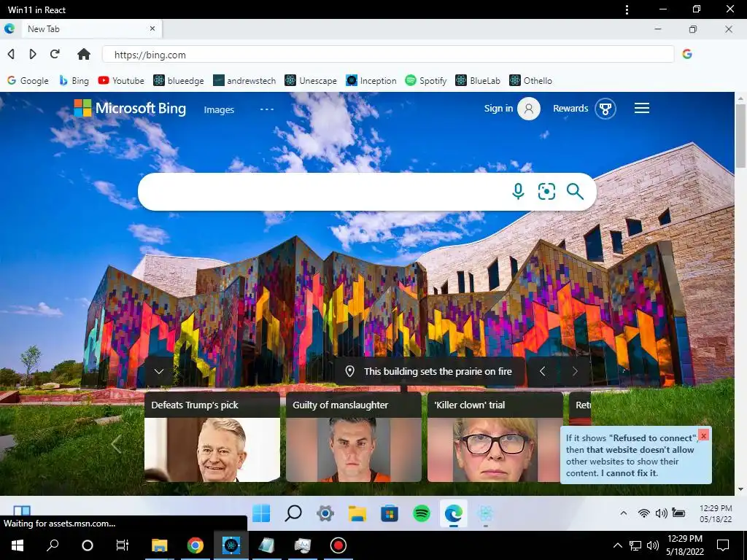Click the React atom icon on the inner taskbar

485,513
